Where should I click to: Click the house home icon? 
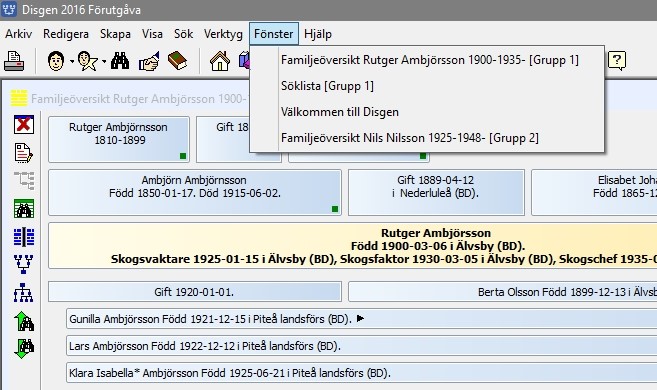(x=220, y=61)
